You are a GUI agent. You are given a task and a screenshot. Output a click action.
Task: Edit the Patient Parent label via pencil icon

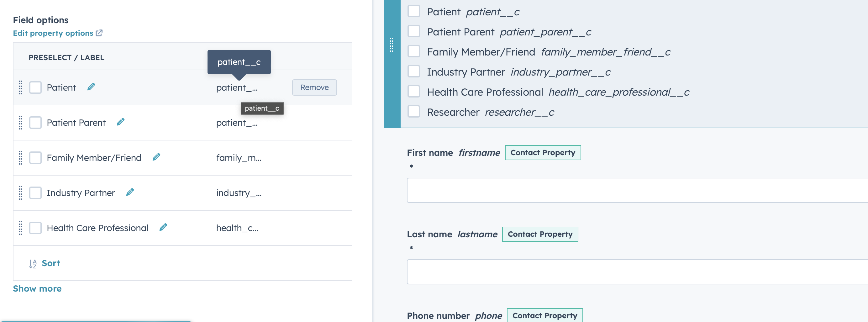[121, 122]
